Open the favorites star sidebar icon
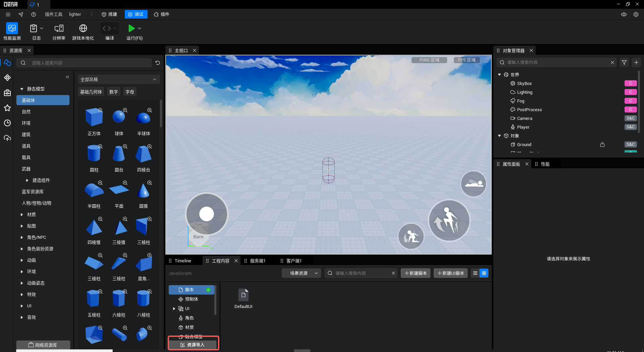This screenshot has width=644, height=352. (7, 108)
